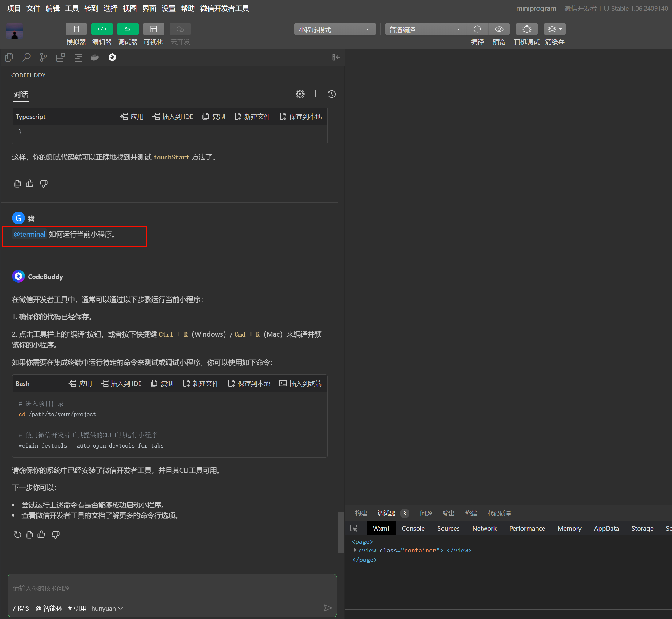Click the real device debug bug icon
The width and height of the screenshot is (672, 619).
(526, 29)
